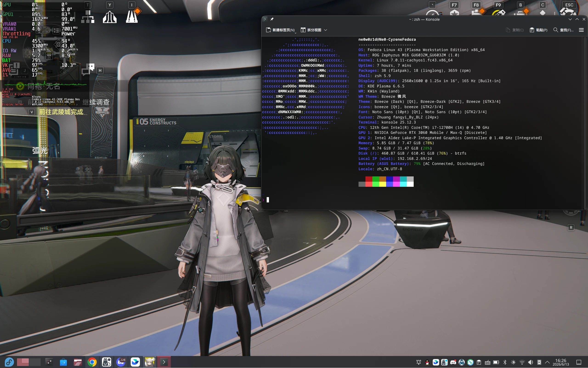Click the white palette swatch
The width and height of the screenshot is (588, 368).
point(410,184)
